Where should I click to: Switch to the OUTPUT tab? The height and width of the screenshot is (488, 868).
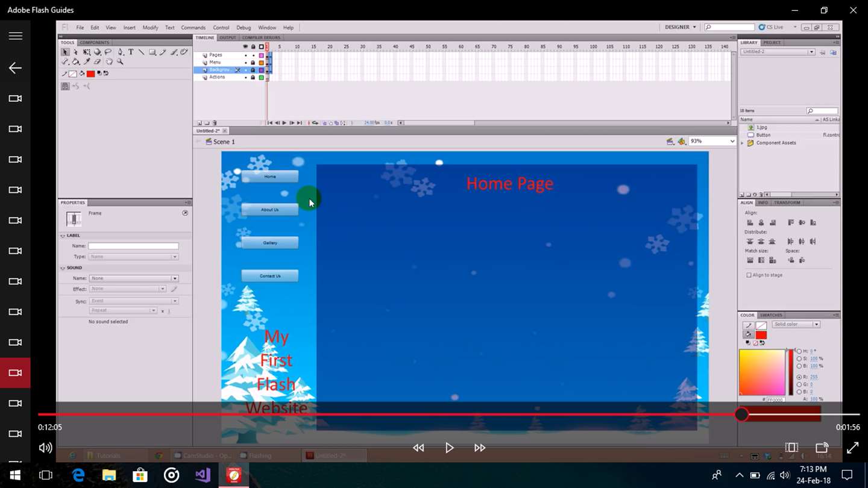(x=228, y=38)
